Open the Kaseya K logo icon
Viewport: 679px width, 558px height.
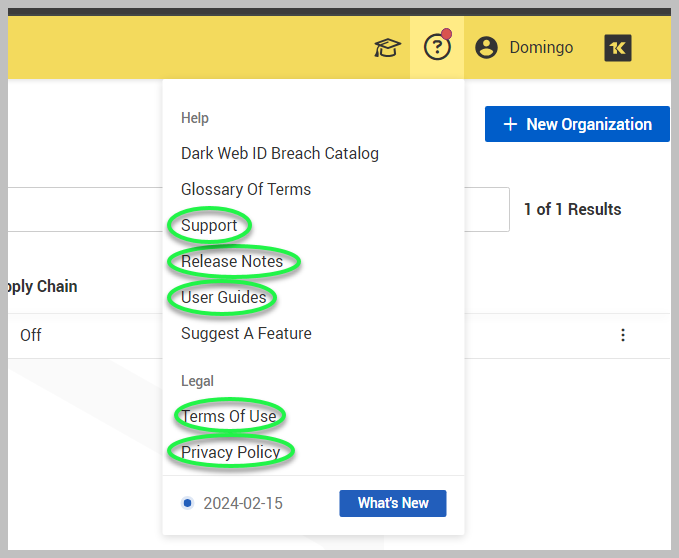(x=618, y=48)
